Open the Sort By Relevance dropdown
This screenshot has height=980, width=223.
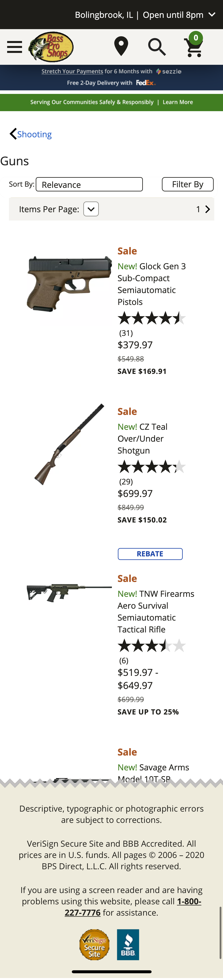point(89,184)
